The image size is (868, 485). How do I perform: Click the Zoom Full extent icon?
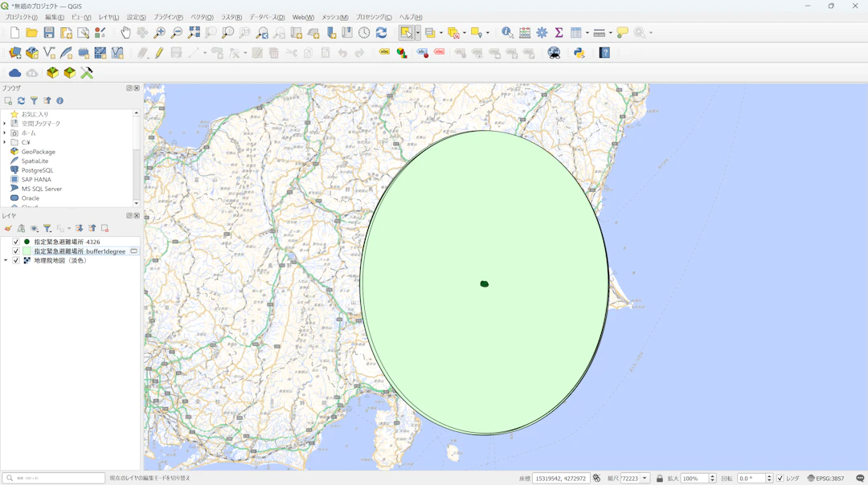(194, 33)
